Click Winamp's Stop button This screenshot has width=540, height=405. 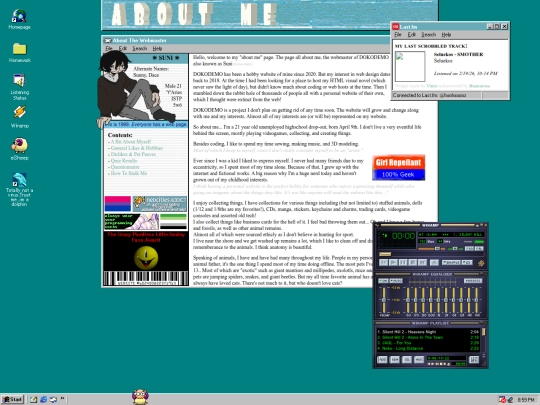(413, 262)
